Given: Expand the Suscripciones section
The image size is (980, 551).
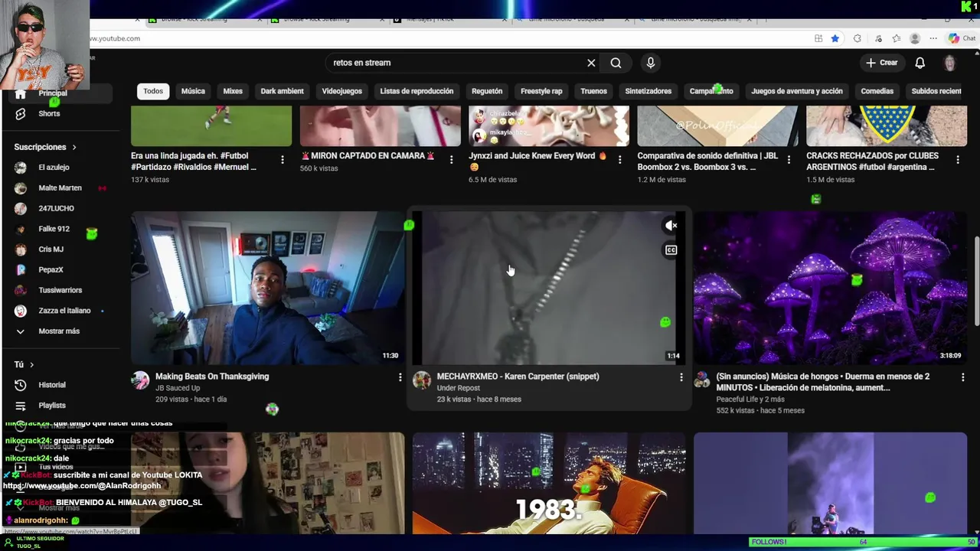Looking at the screenshot, I should tap(46, 147).
